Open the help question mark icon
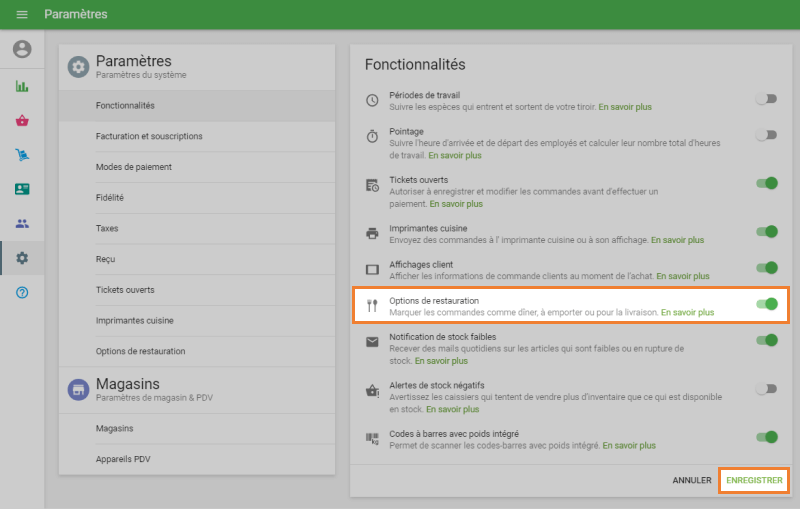 (22, 292)
